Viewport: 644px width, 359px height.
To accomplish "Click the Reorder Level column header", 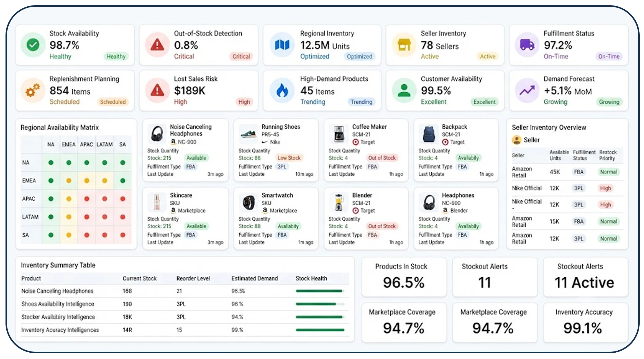I will (x=193, y=279).
